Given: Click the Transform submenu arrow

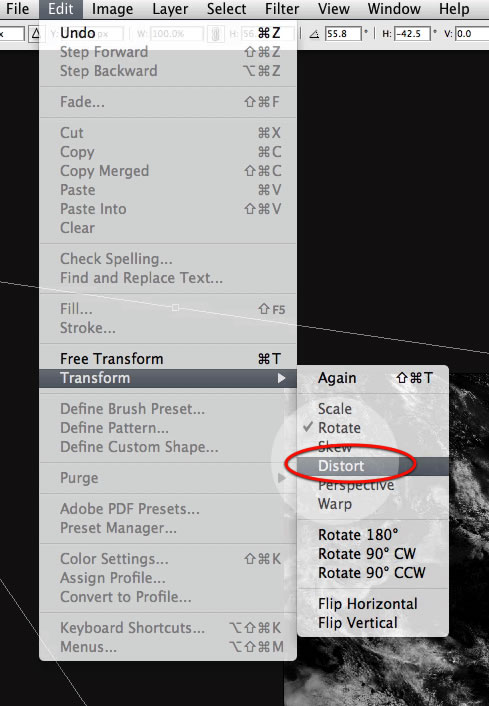Looking at the screenshot, I should (282, 378).
